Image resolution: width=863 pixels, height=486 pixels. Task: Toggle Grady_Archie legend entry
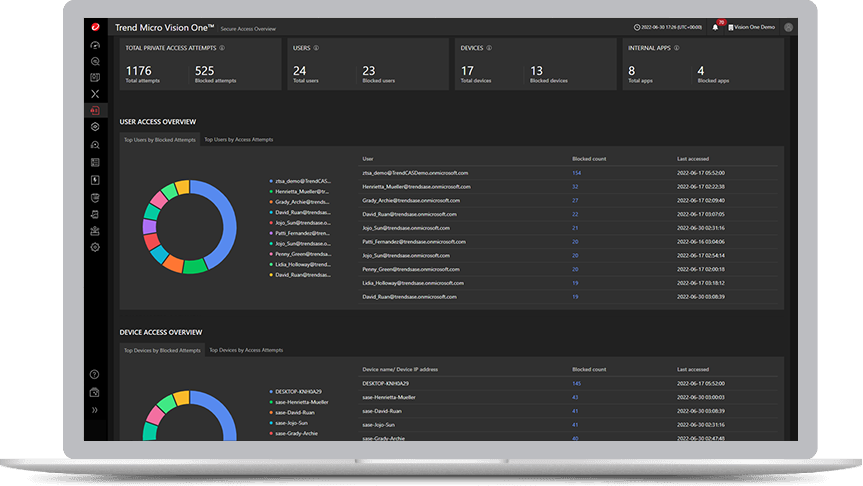[299, 202]
